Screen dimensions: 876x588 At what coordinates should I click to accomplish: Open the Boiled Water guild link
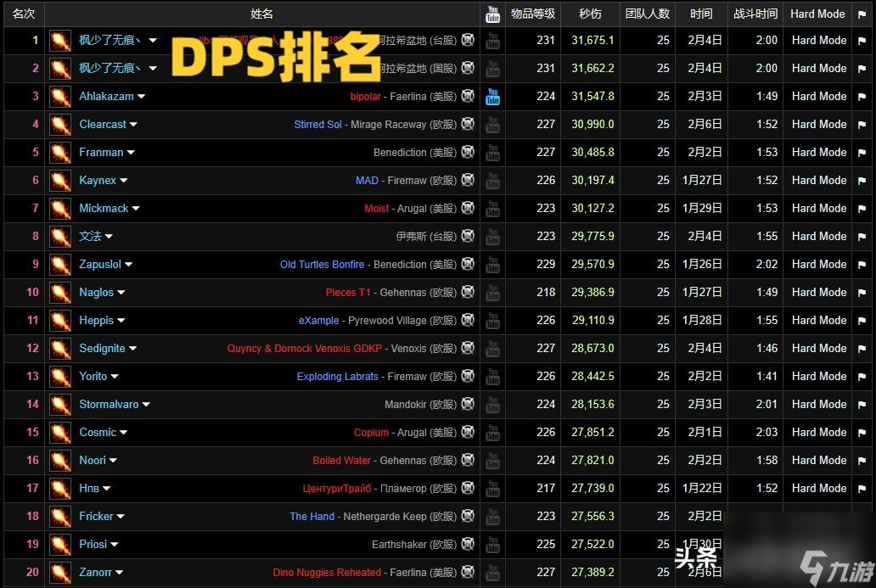point(341,461)
